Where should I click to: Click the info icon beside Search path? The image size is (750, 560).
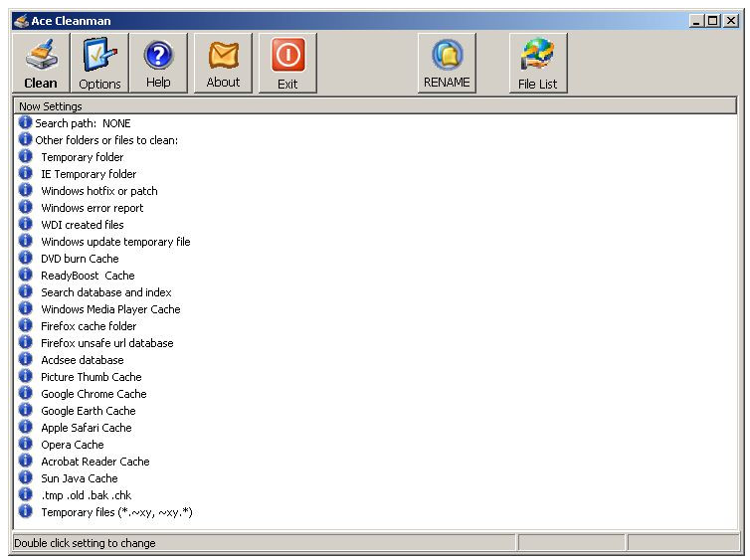point(25,123)
